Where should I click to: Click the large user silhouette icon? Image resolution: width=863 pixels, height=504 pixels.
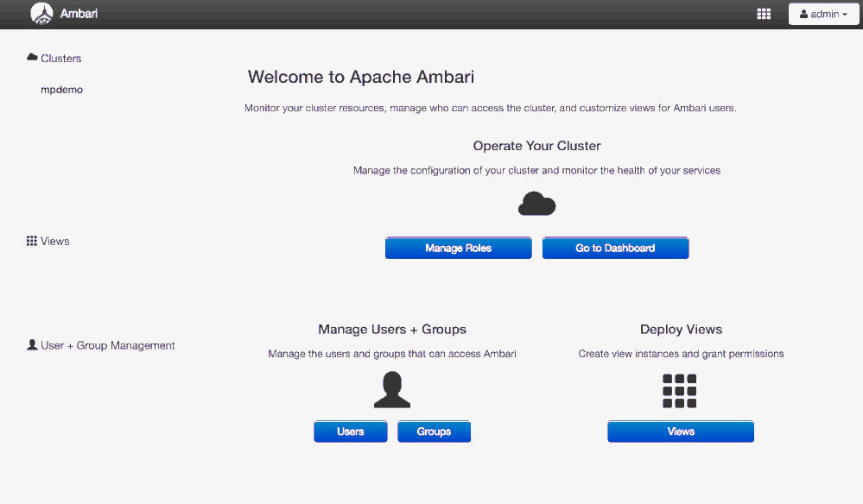(392, 390)
